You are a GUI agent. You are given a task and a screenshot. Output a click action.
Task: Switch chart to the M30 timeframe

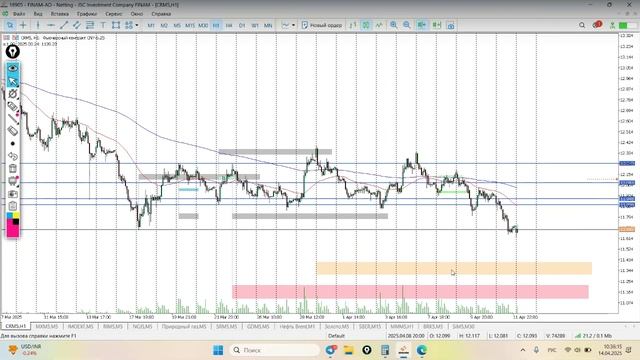click(x=203, y=25)
